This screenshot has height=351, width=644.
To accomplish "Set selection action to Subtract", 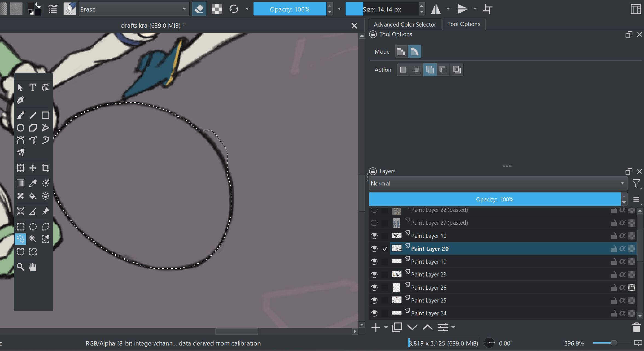I will click(x=443, y=70).
